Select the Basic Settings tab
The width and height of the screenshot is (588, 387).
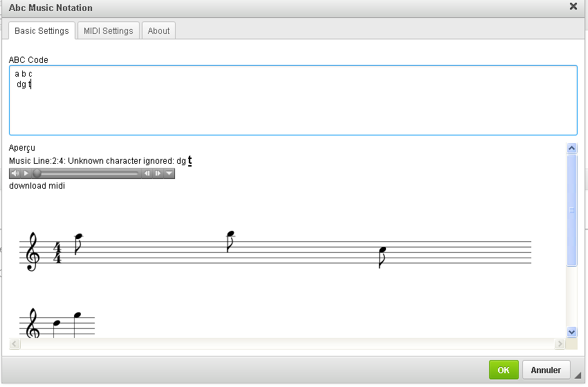(x=42, y=31)
